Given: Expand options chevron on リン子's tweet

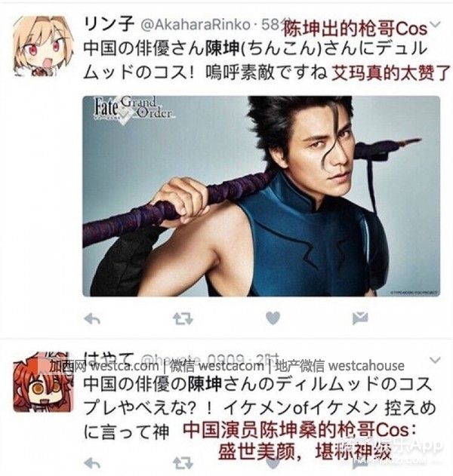Looking at the screenshot, I should 436,24.
